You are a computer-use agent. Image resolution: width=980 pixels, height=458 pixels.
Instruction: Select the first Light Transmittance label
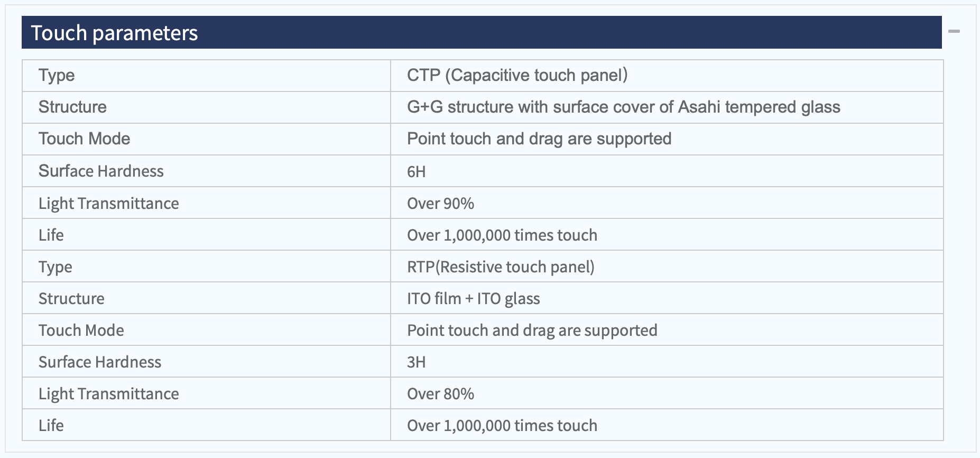tap(206, 203)
